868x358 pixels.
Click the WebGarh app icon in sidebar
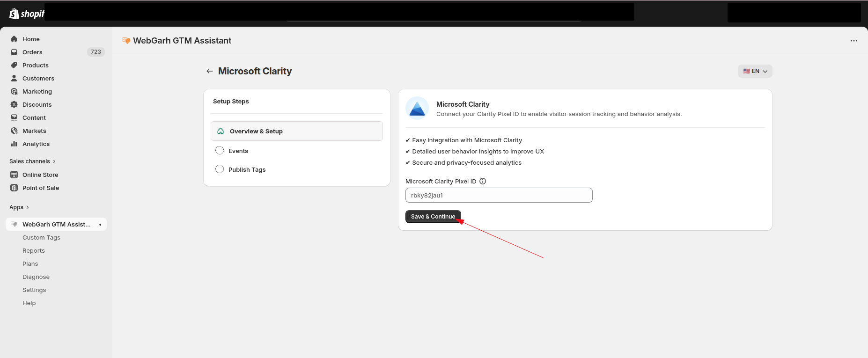click(14, 224)
